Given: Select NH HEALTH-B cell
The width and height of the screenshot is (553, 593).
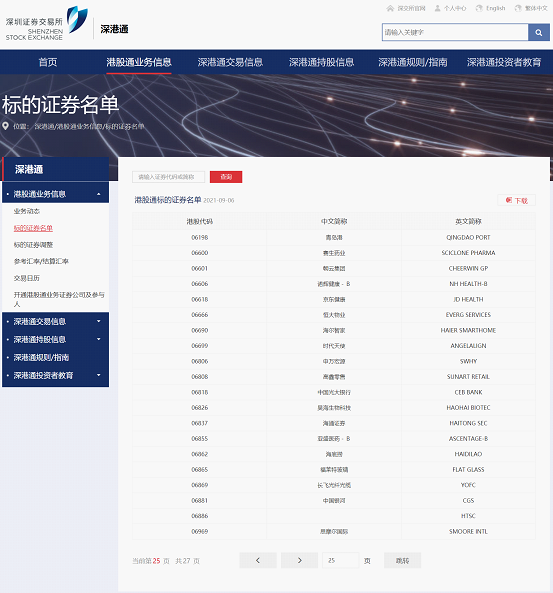Looking at the screenshot, I should click(x=468, y=284).
